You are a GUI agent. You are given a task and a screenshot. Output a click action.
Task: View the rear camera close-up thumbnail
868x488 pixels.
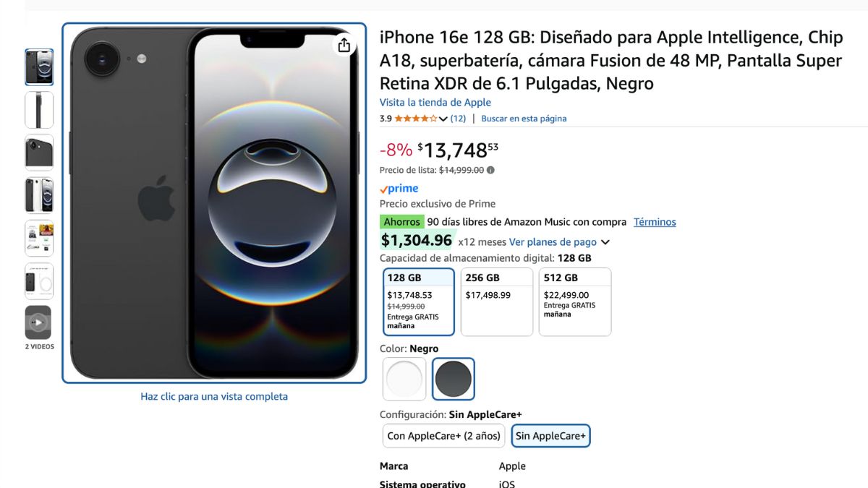(x=39, y=153)
